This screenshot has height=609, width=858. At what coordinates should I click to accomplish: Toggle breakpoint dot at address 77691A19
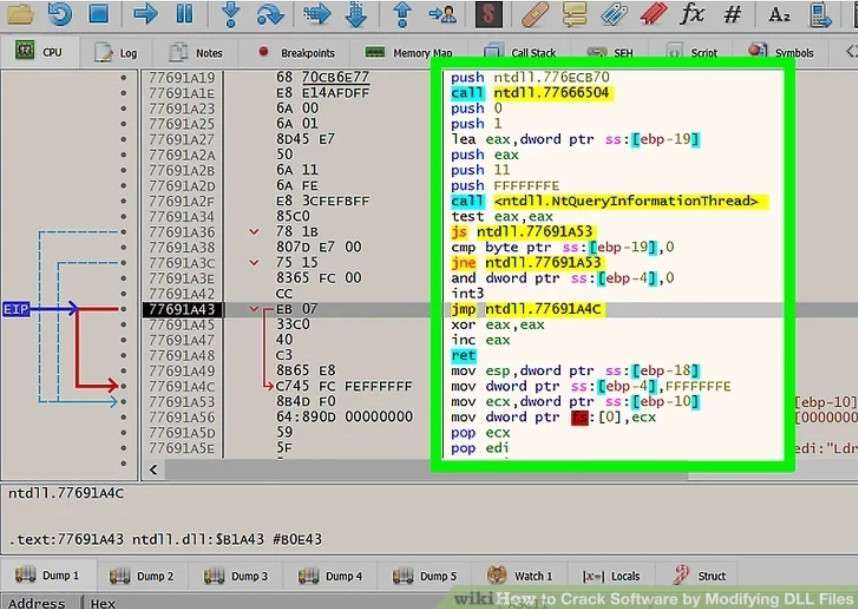(x=124, y=77)
